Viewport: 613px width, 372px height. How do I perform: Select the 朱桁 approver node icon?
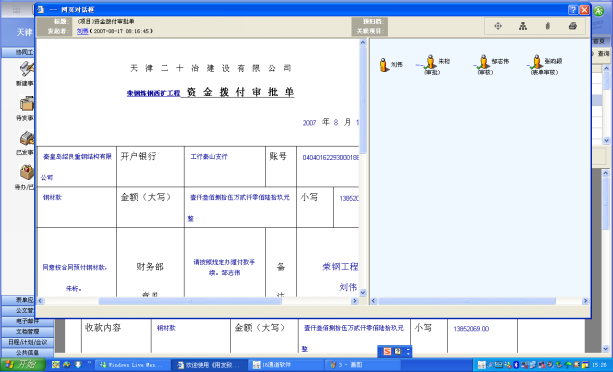(430, 62)
